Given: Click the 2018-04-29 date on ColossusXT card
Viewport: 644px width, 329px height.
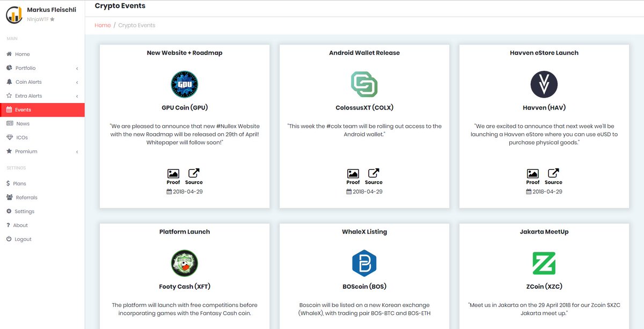Looking at the screenshot, I should tap(368, 192).
